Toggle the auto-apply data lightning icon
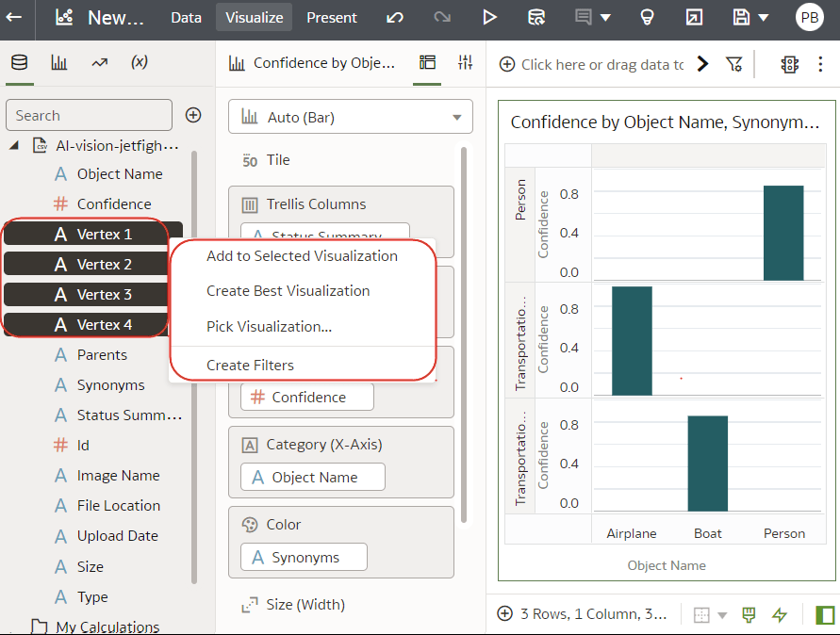This screenshot has height=635, width=840. (780, 615)
